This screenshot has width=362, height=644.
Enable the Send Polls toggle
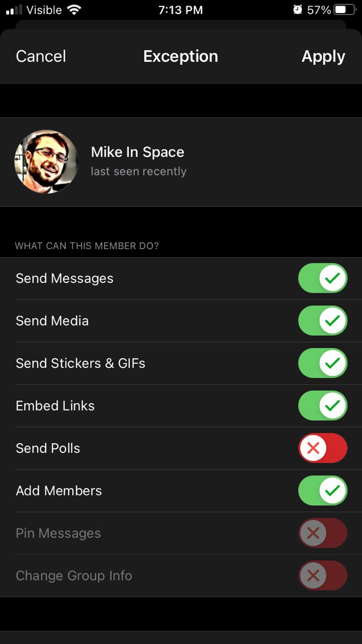[323, 448]
